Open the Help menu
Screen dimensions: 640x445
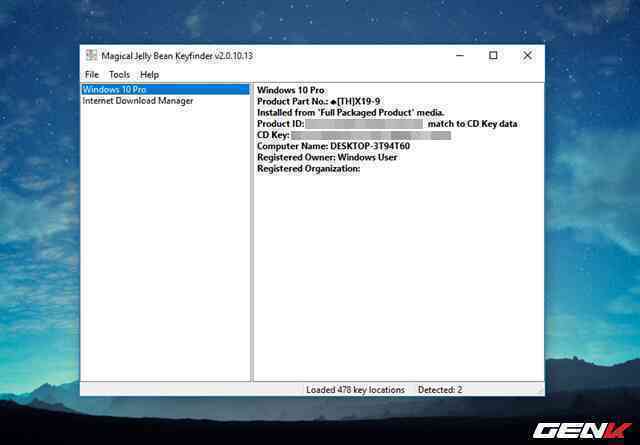click(x=149, y=75)
